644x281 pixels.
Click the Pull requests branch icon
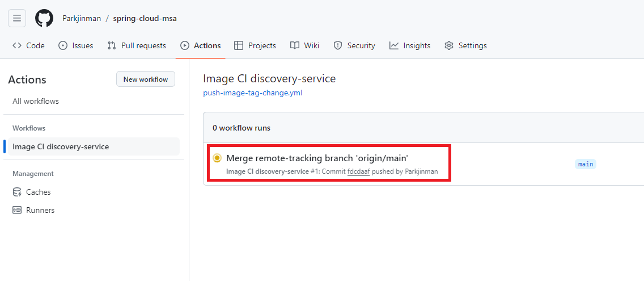(x=111, y=45)
